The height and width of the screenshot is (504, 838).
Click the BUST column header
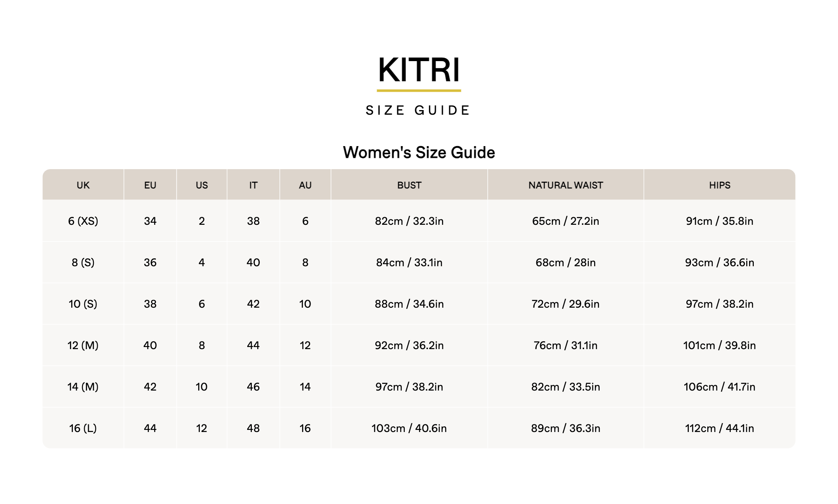click(409, 185)
